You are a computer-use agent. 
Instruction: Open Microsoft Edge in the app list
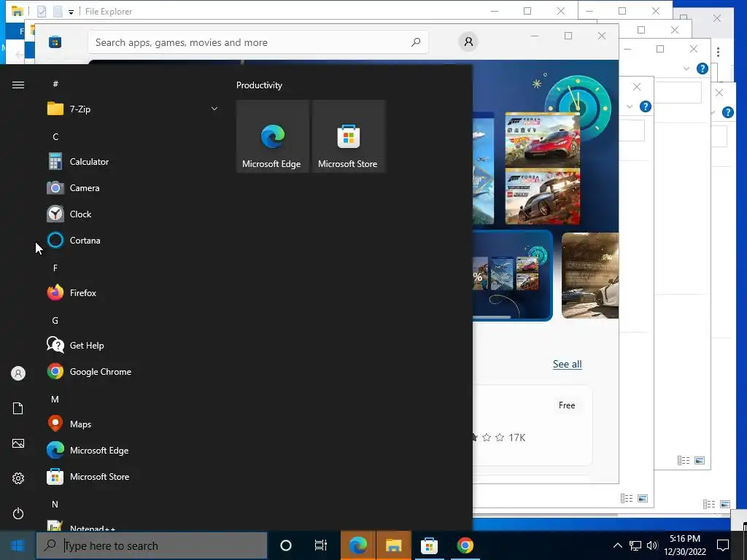pyautogui.click(x=133, y=451)
